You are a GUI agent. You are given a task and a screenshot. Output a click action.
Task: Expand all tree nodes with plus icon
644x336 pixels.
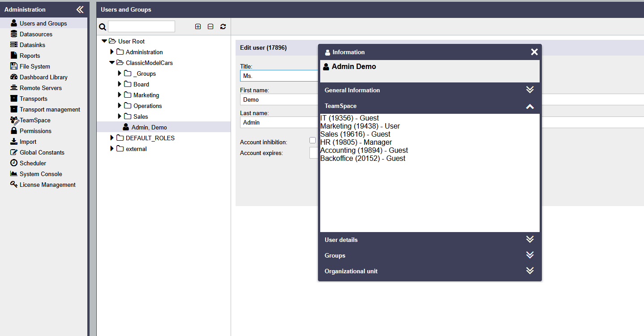pyautogui.click(x=198, y=26)
